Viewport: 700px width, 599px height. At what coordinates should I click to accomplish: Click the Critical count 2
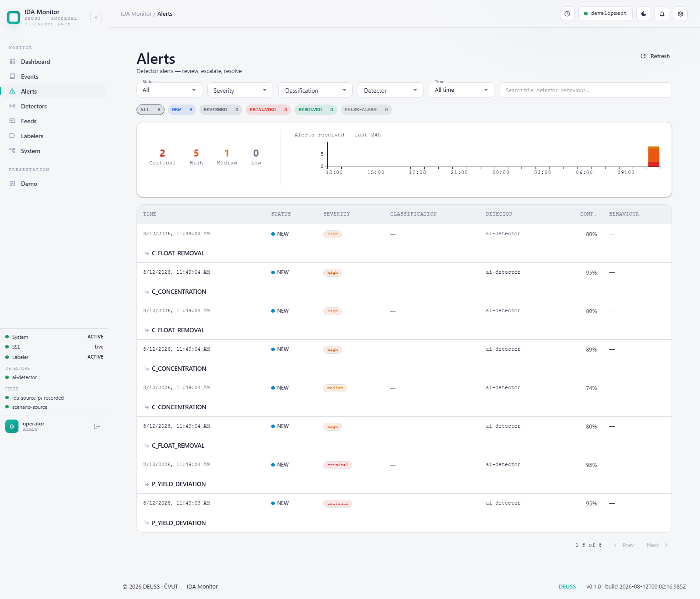click(x=162, y=153)
